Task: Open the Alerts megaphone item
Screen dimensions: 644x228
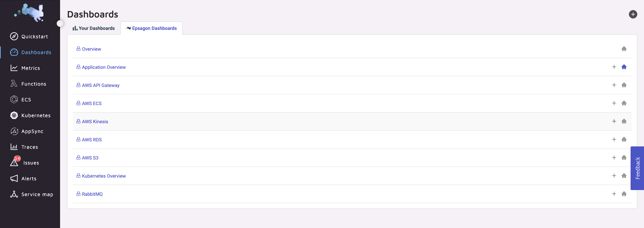Action: 23,178
